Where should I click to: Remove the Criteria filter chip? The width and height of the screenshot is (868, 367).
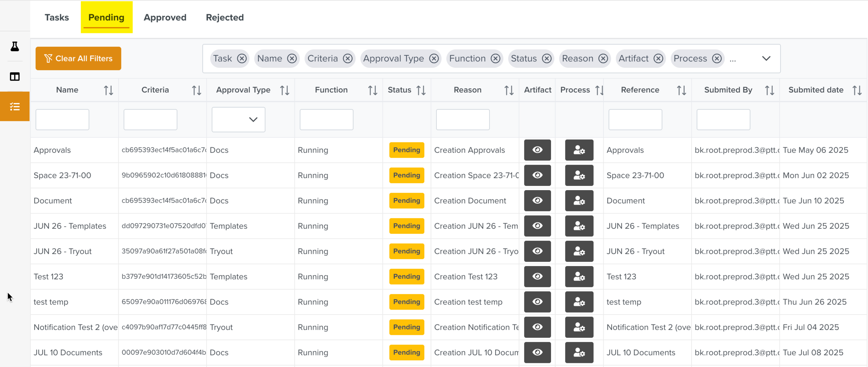(348, 59)
